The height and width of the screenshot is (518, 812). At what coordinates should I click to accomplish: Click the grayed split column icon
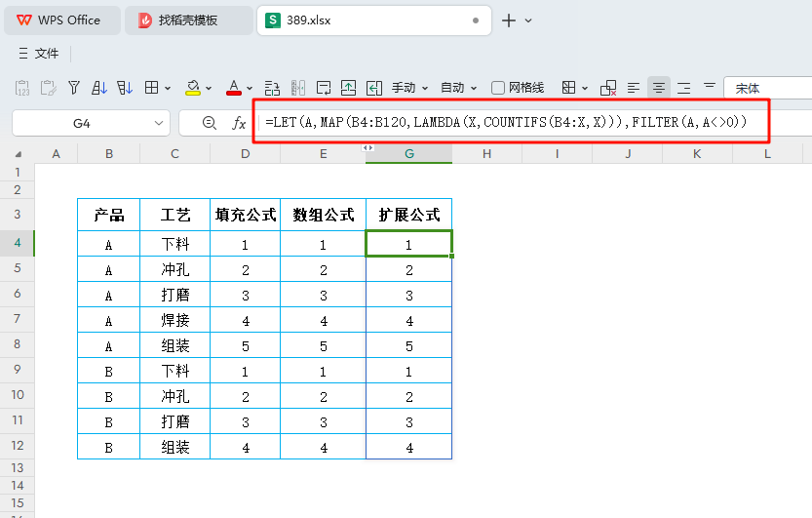pyautogui.click(x=298, y=88)
